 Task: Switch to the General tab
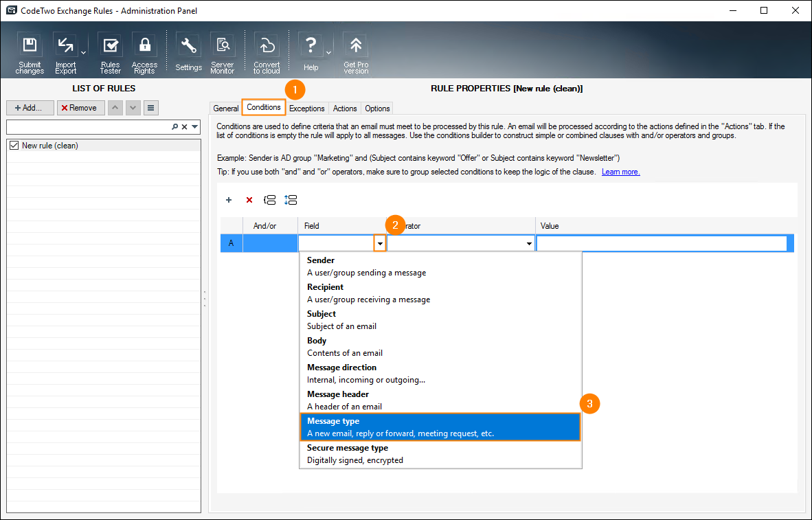(x=226, y=109)
